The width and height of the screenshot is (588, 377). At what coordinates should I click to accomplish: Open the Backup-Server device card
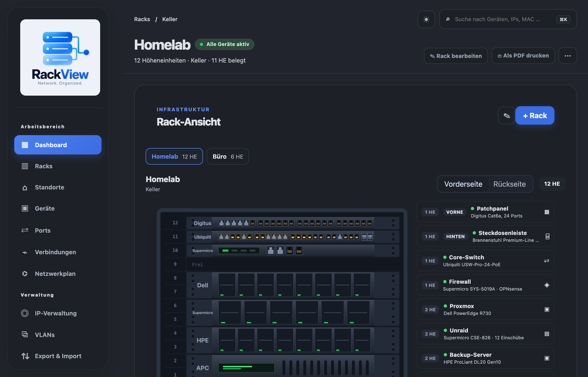click(x=485, y=358)
